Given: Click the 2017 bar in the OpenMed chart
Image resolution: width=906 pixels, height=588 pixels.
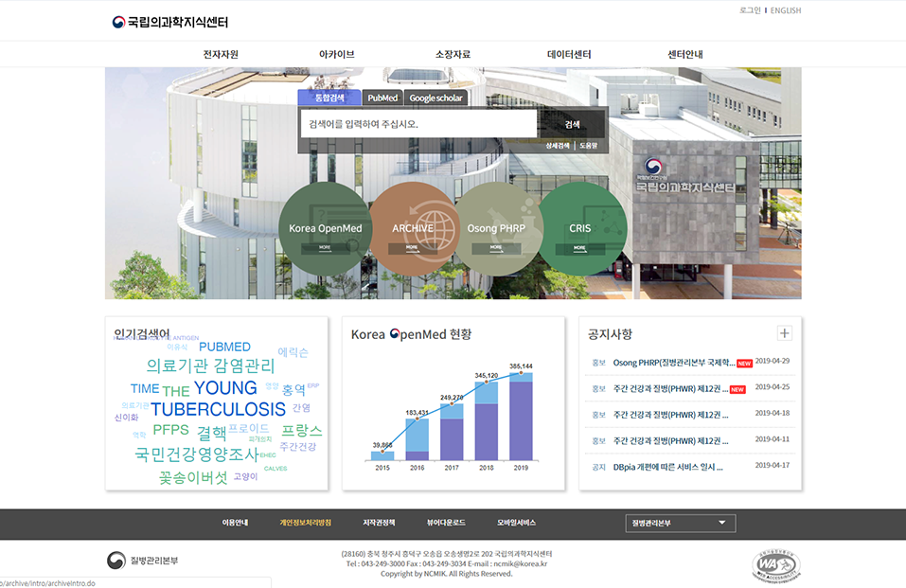Looking at the screenshot, I should pyautogui.click(x=452, y=432).
